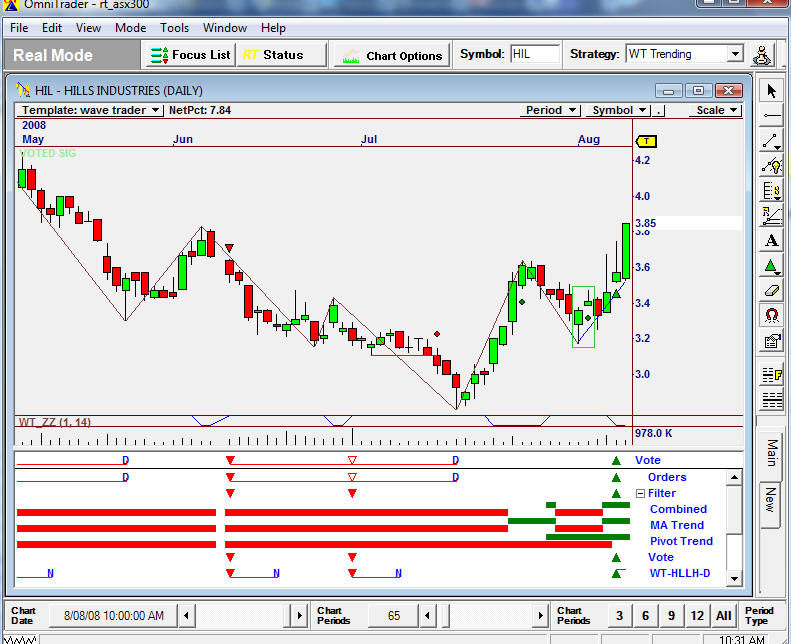This screenshot has height=644, width=791.
Task: Click the Chart Periods value 65
Action: pos(393,616)
